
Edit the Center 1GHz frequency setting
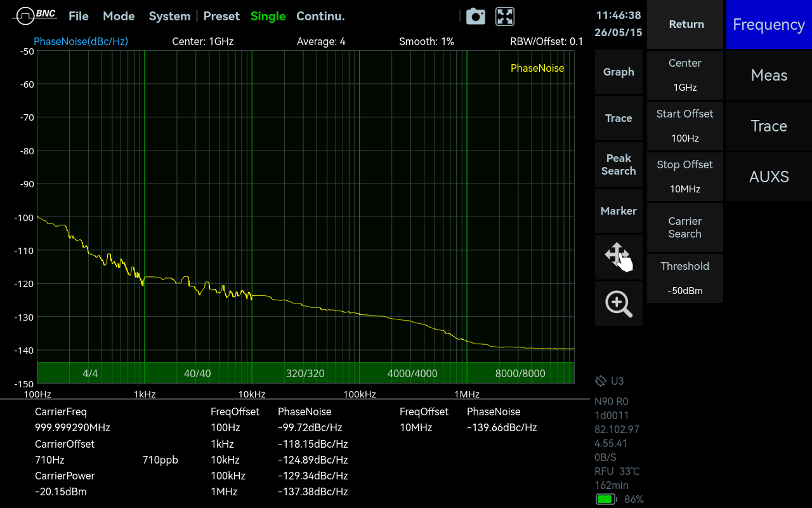[685, 75]
